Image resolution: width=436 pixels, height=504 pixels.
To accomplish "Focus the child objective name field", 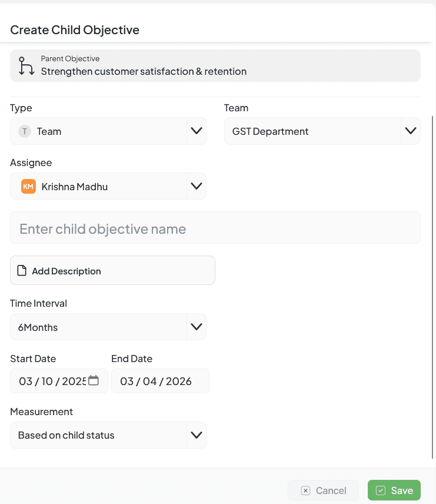I will [x=215, y=228].
